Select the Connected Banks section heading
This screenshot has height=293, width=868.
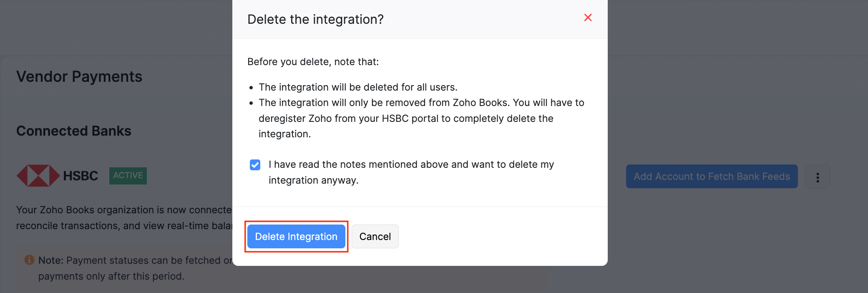point(73,131)
